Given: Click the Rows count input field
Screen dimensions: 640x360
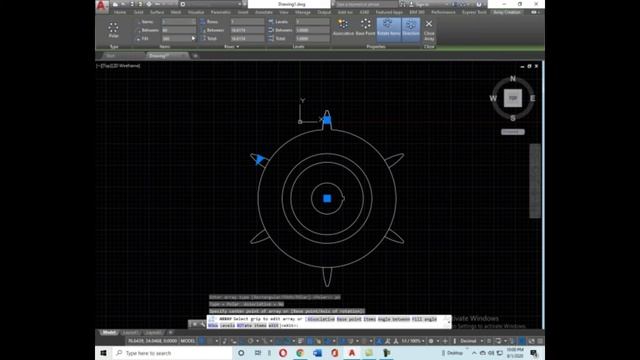Looking at the screenshot, I should click(247, 22).
